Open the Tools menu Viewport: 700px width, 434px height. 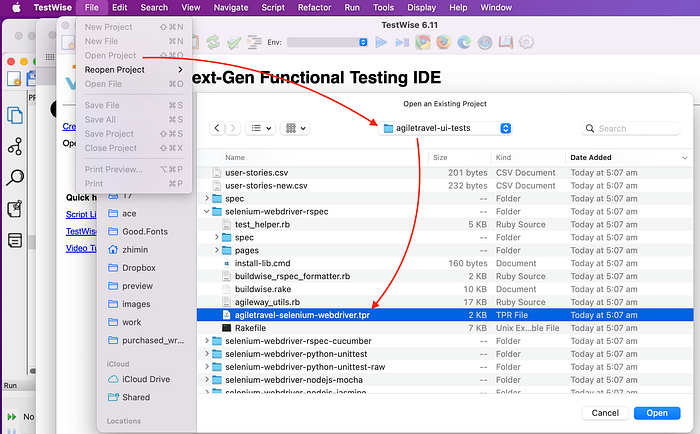click(383, 8)
